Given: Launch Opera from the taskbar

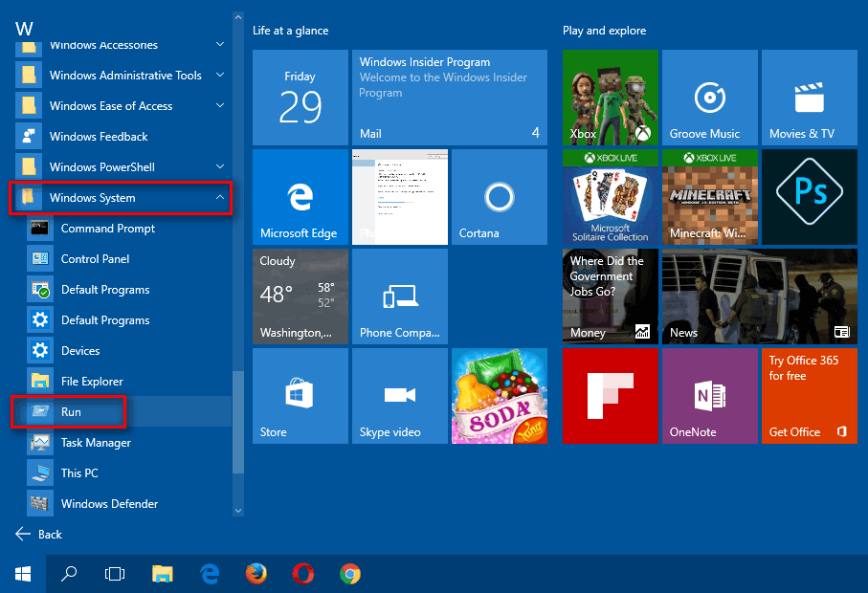Looking at the screenshot, I should (303, 574).
